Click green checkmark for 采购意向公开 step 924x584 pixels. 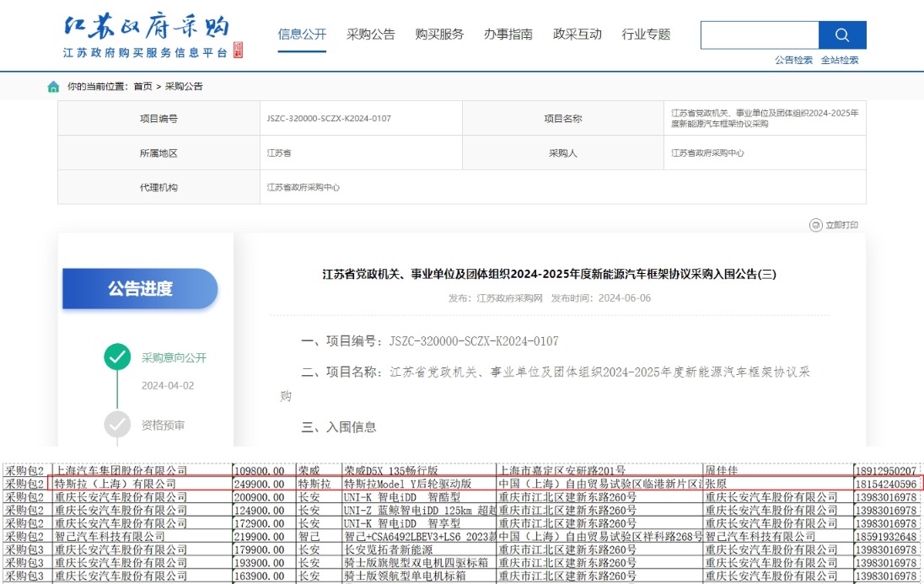[x=117, y=356]
